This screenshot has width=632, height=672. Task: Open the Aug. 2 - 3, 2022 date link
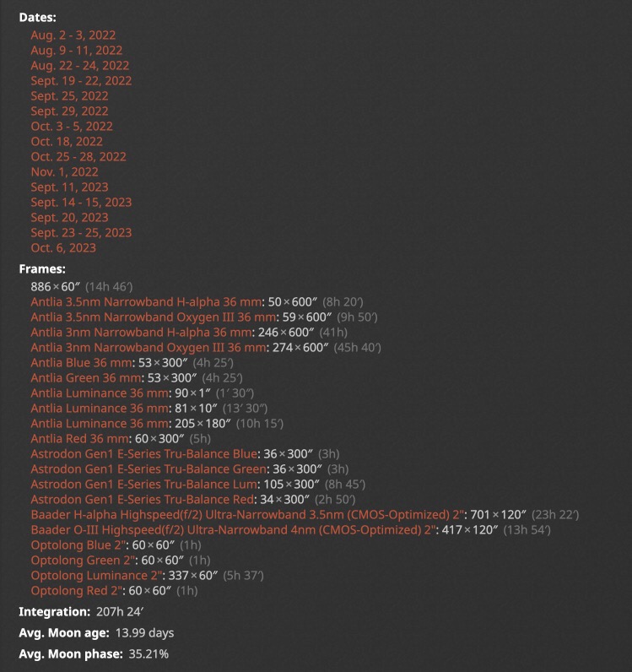click(73, 35)
